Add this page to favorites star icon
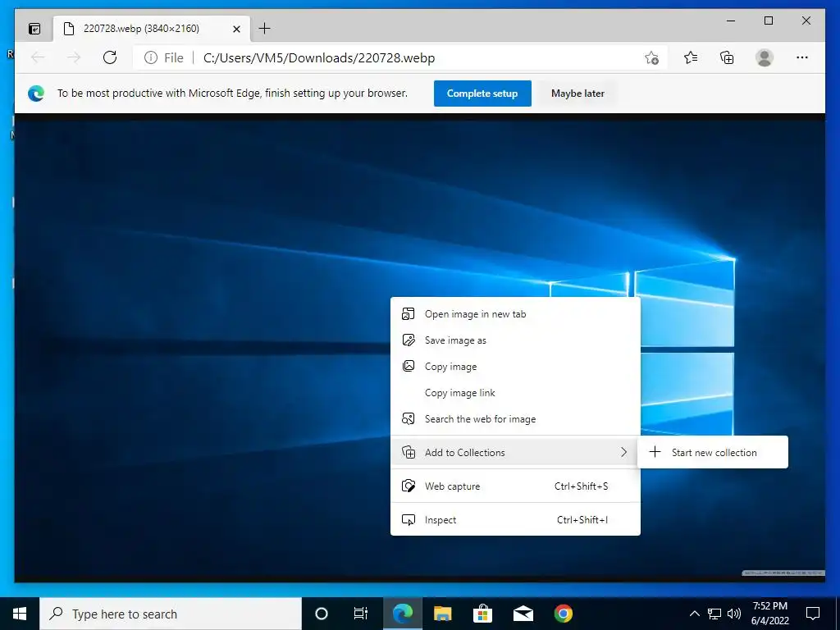The width and height of the screenshot is (840, 630). [x=651, y=57]
